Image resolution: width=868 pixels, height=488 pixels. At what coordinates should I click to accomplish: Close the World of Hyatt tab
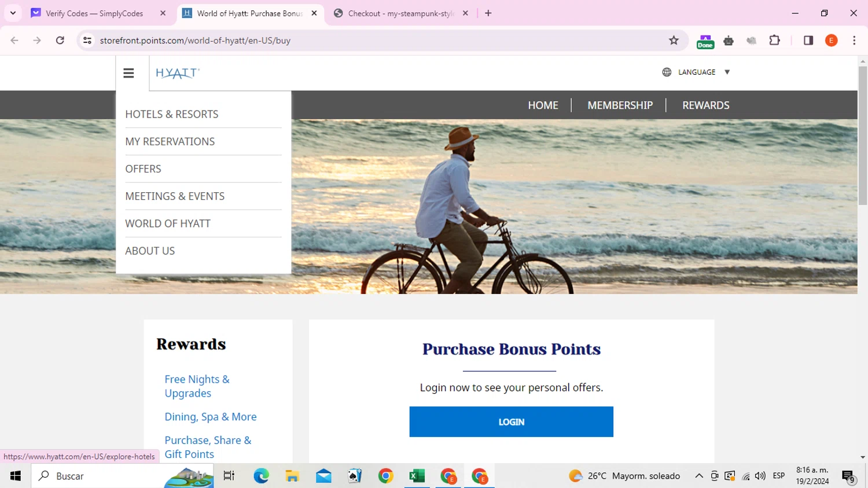(x=314, y=13)
